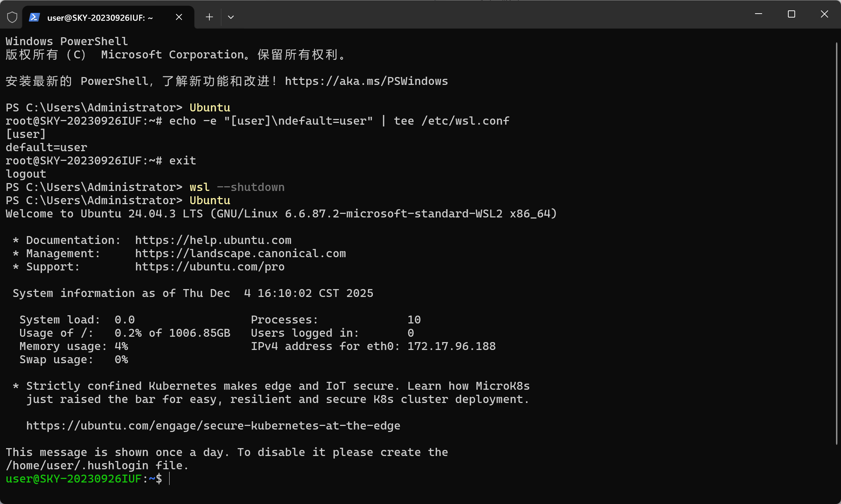The width and height of the screenshot is (841, 504).
Task: Open the landscape.canonical.com management link
Action: point(240,254)
